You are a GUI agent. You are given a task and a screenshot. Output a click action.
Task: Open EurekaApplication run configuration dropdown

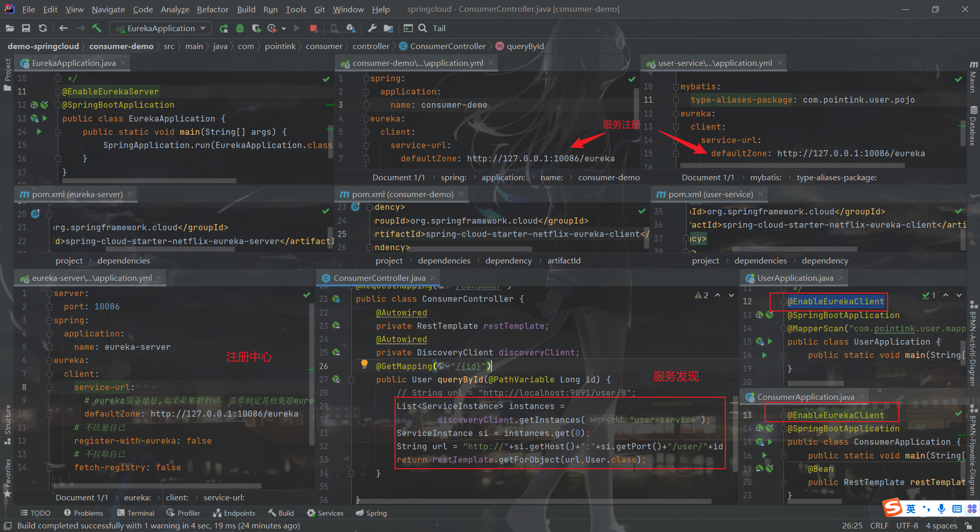pyautogui.click(x=160, y=29)
